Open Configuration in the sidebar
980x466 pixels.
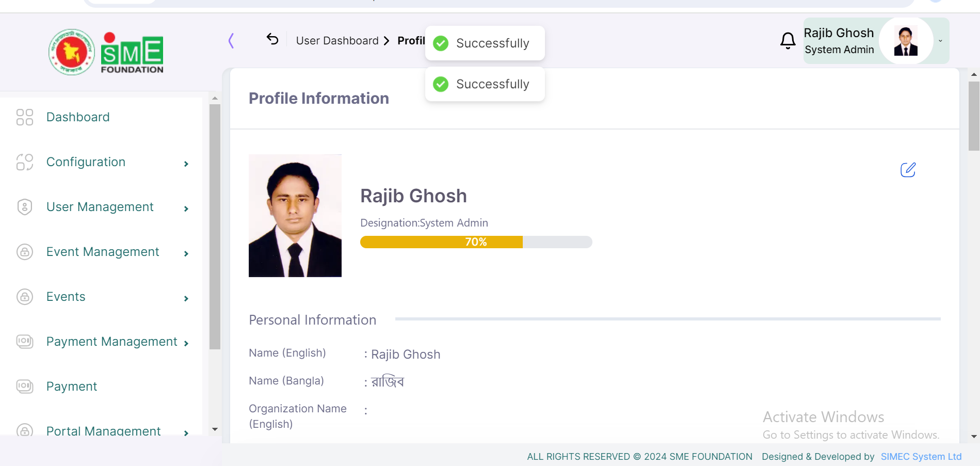pyautogui.click(x=86, y=162)
